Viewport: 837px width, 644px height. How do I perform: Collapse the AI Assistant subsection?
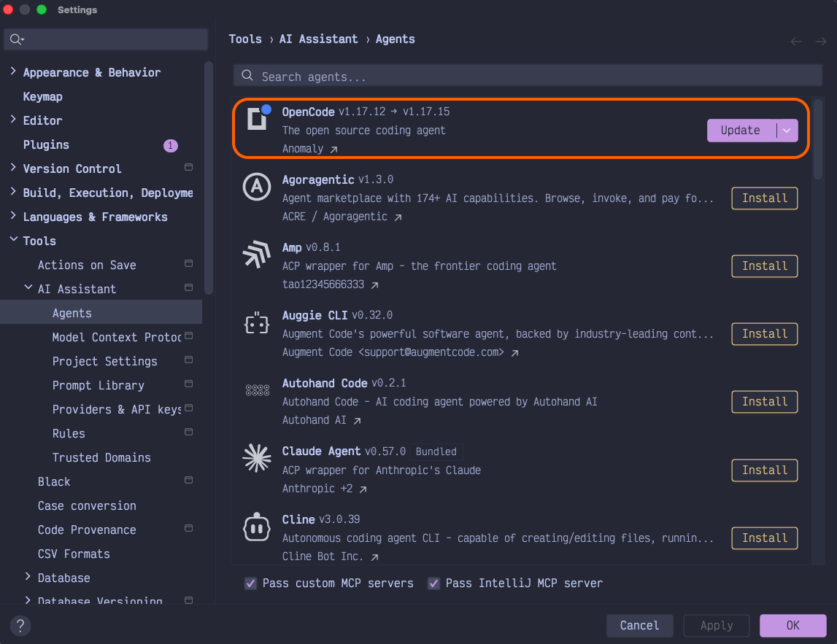28,287
